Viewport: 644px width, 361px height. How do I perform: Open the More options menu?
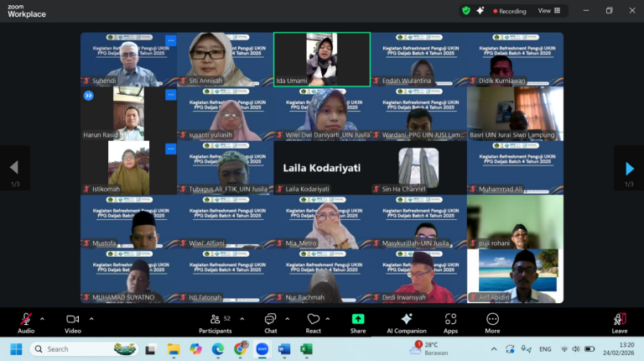tap(492, 322)
